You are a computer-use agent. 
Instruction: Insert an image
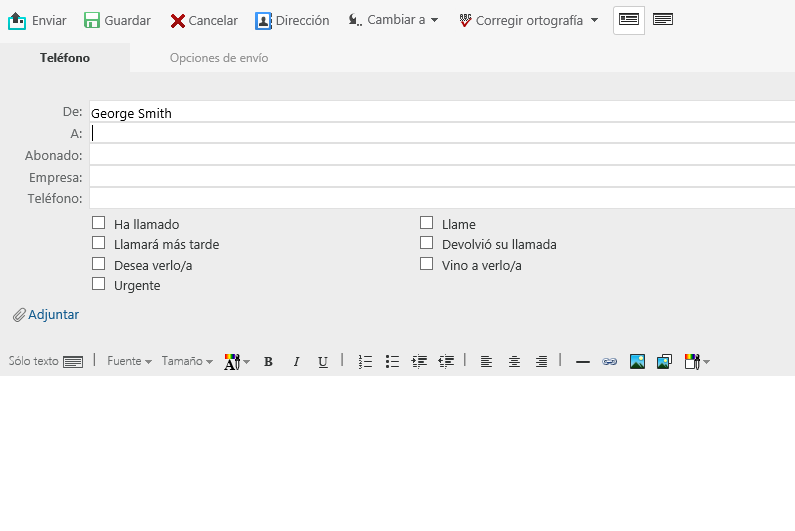click(x=637, y=362)
